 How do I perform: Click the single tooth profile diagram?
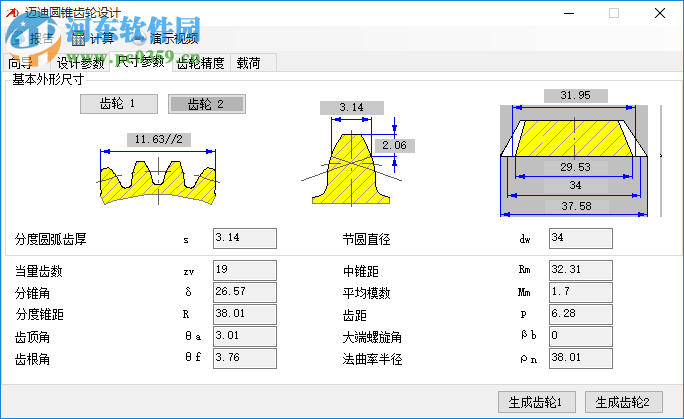pos(351,169)
